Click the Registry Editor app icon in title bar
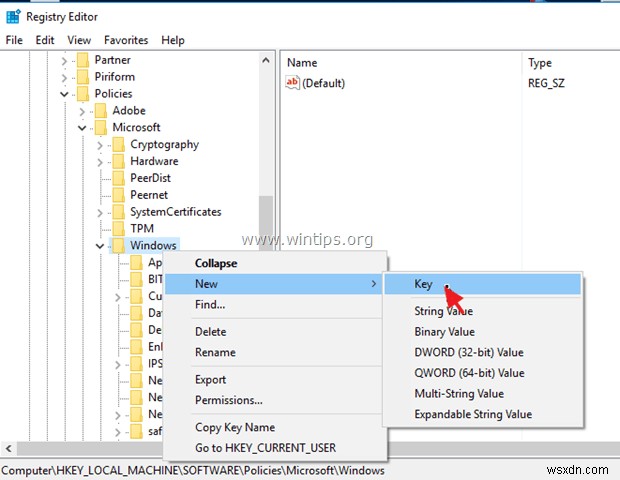Screen dimensions: 620x480 click(x=13, y=17)
